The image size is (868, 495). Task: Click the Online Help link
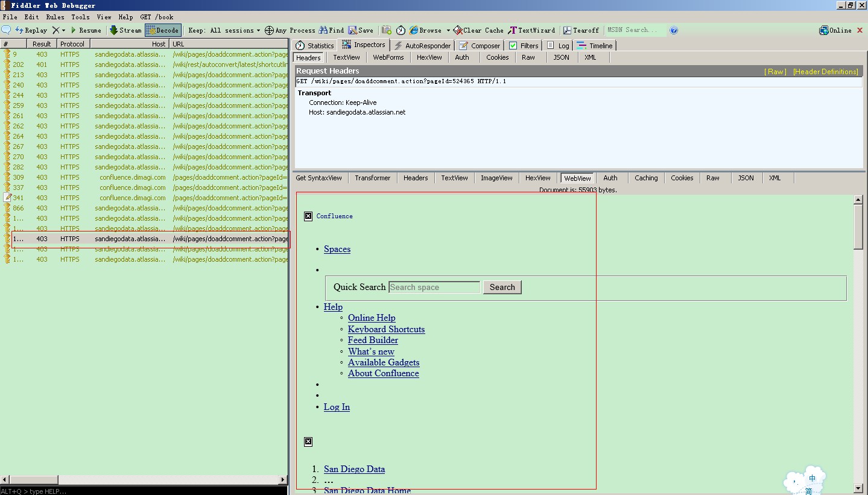point(372,318)
